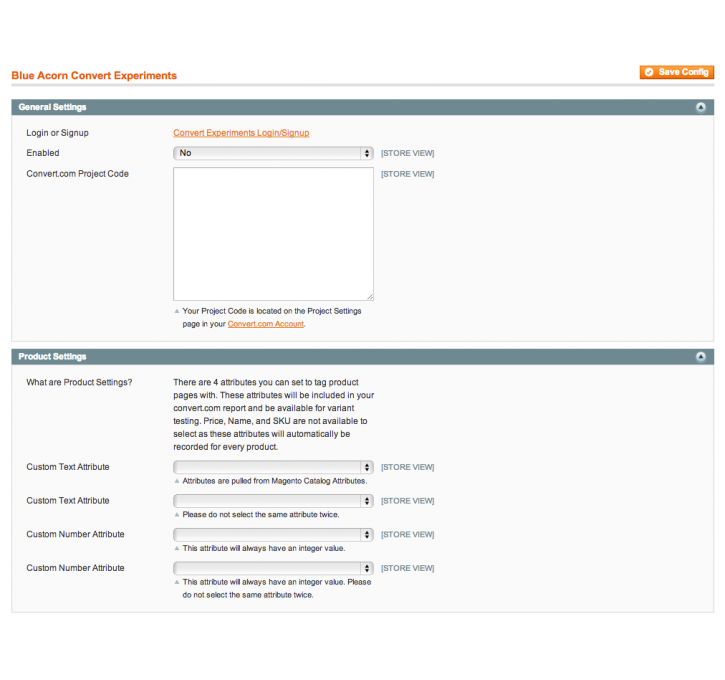Grab the textarea resize handle corner
Screen dimensions: 725x680
[x=370, y=297]
